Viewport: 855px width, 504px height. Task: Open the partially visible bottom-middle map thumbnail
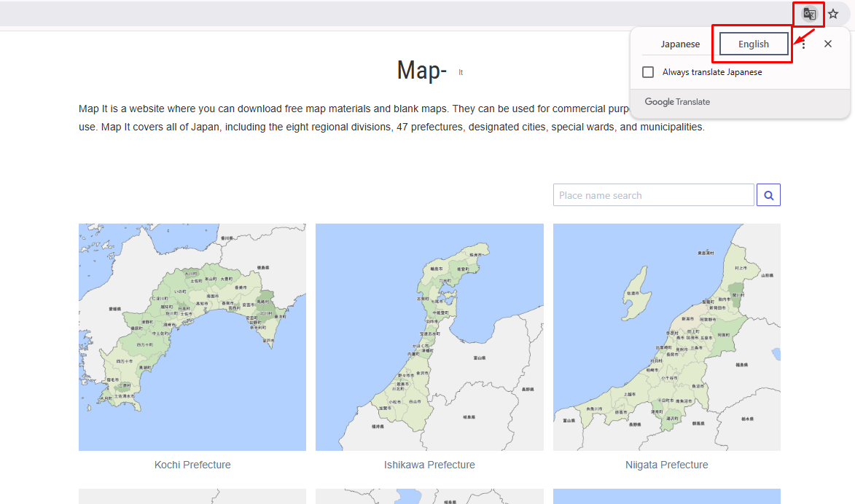point(429,497)
